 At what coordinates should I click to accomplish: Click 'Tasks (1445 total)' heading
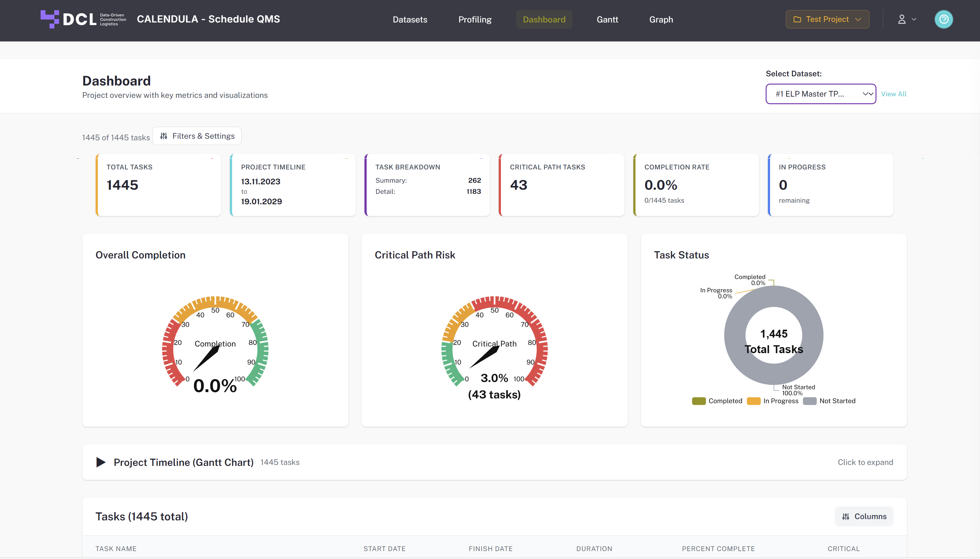[x=142, y=516]
